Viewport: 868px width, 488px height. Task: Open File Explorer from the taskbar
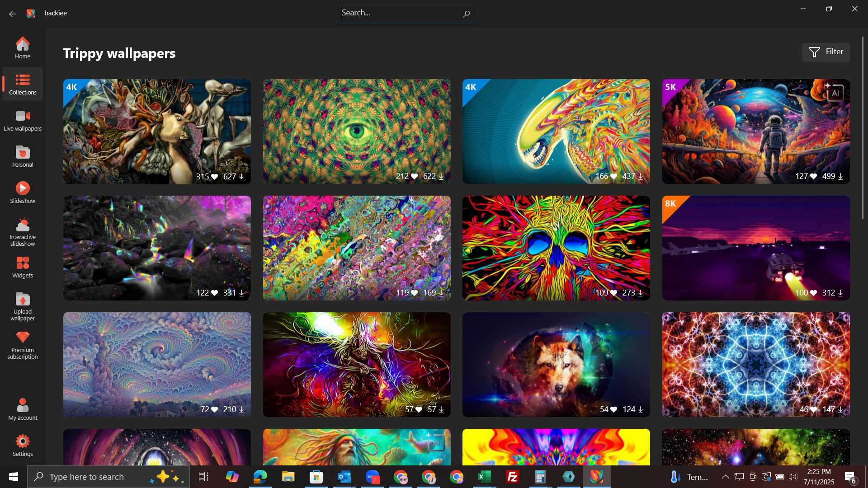pyautogui.click(x=288, y=477)
